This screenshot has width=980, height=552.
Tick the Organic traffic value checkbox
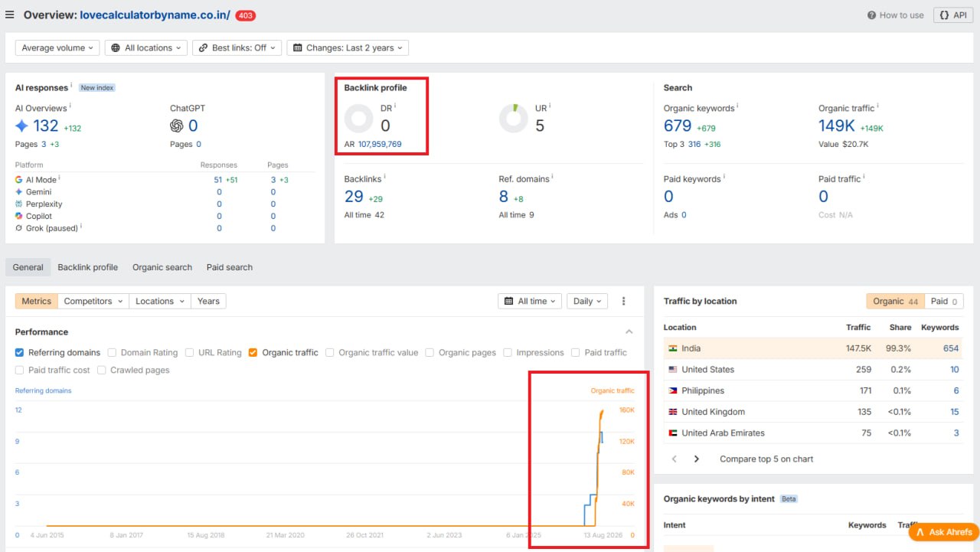click(x=330, y=353)
